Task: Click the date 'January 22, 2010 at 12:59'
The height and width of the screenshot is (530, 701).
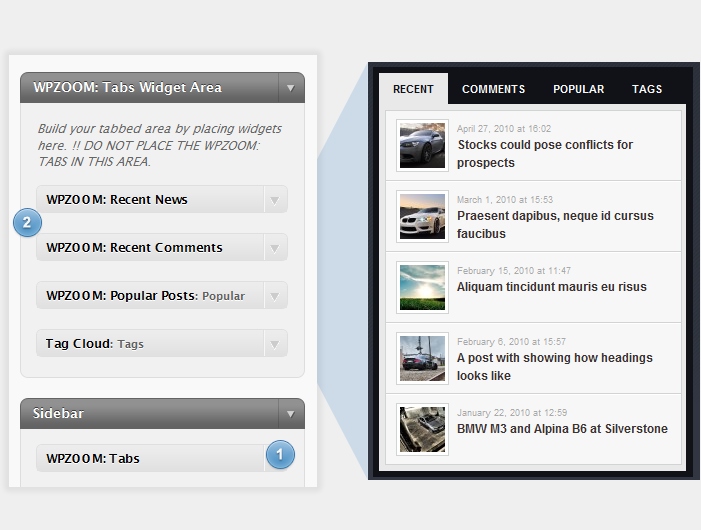Action: point(512,413)
